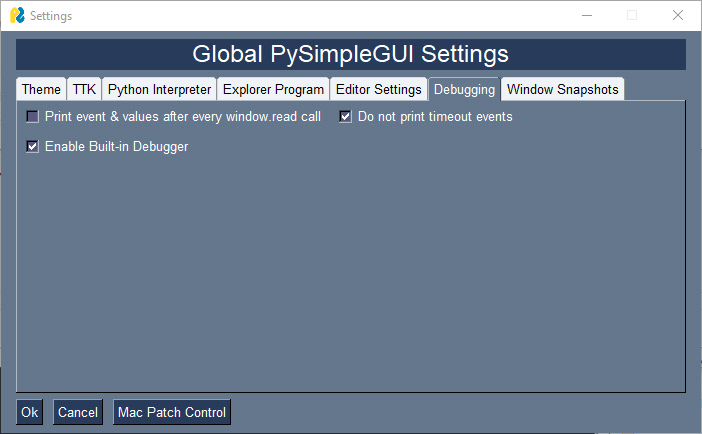Show the Editor Settings tab
702x434 pixels.
378,89
